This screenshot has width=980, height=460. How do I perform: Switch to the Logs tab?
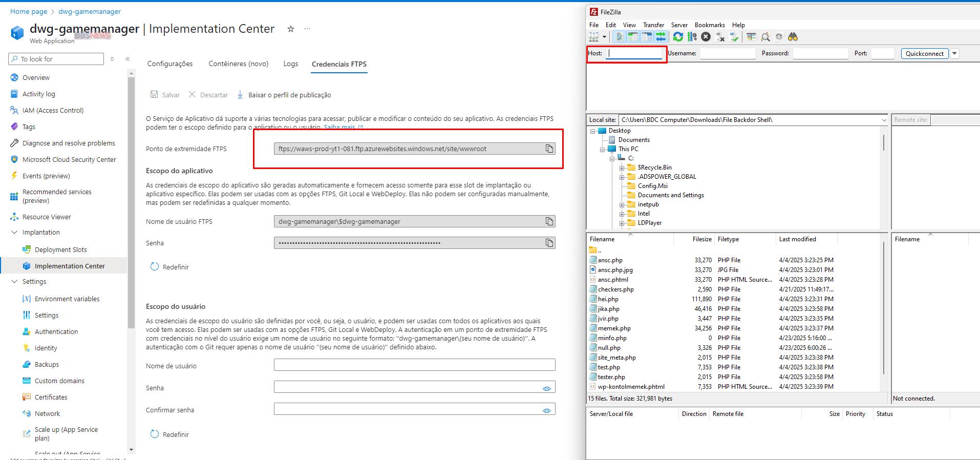[290, 64]
